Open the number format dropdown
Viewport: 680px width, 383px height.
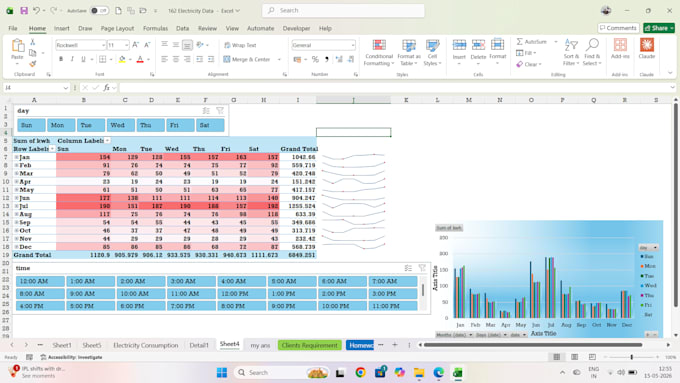(353, 45)
